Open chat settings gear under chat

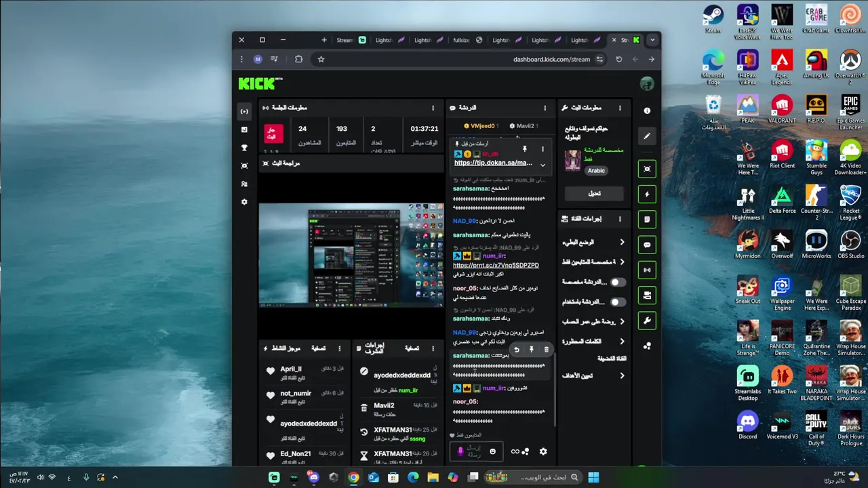pos(542,451)
